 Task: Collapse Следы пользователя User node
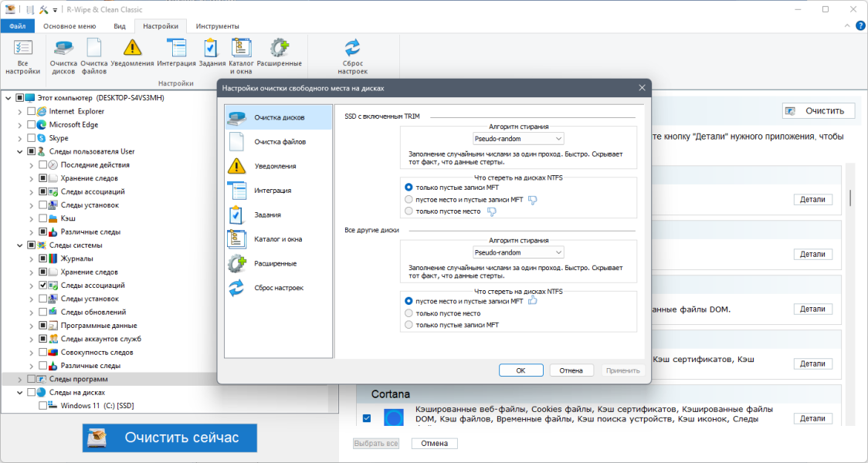[19, 151]
